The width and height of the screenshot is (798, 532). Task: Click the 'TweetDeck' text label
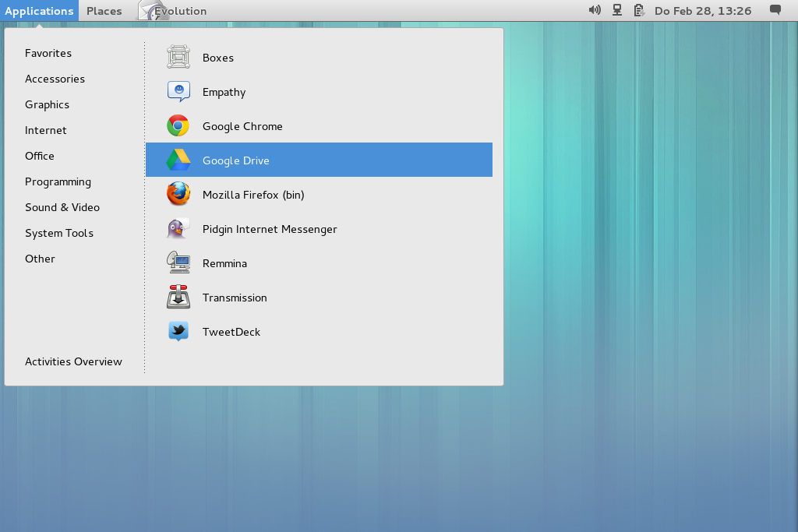coord(231,332)
